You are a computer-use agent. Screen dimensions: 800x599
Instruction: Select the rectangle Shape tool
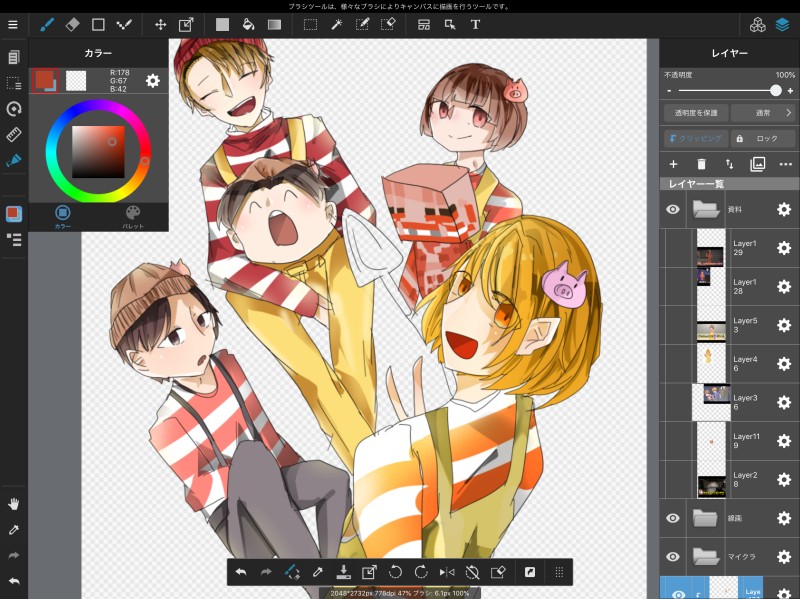point(98,24)
